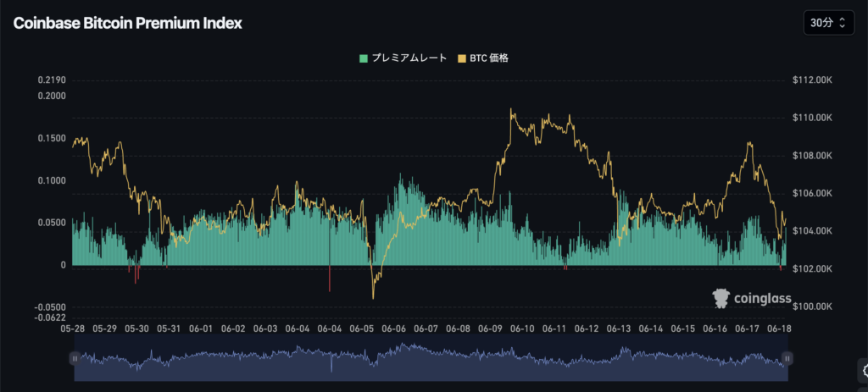Click the range navigator mini chart
The height and width of the screenshot is (392, 868).
coord(431,357)
